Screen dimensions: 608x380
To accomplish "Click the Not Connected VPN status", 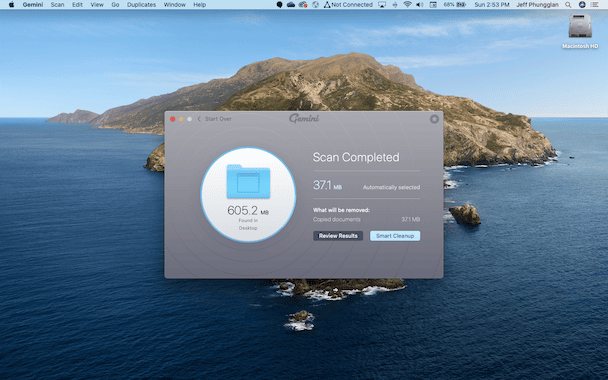I will tap(348, 5).
